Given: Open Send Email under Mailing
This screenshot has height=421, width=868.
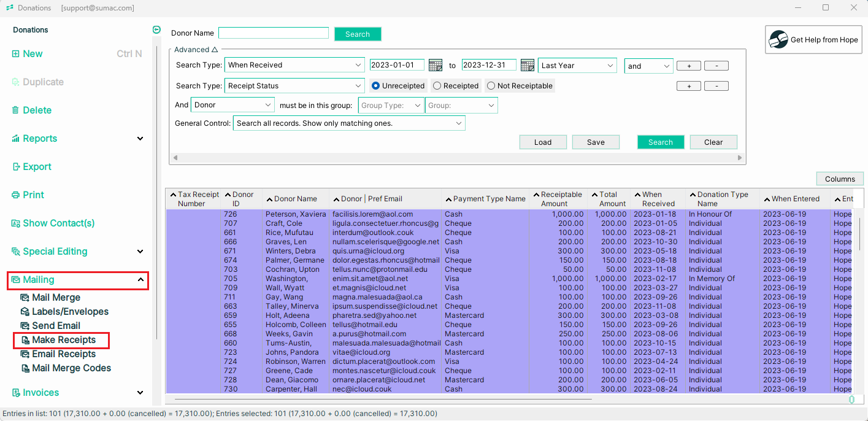Looking at the screenshot, I should tap(56, 326).
